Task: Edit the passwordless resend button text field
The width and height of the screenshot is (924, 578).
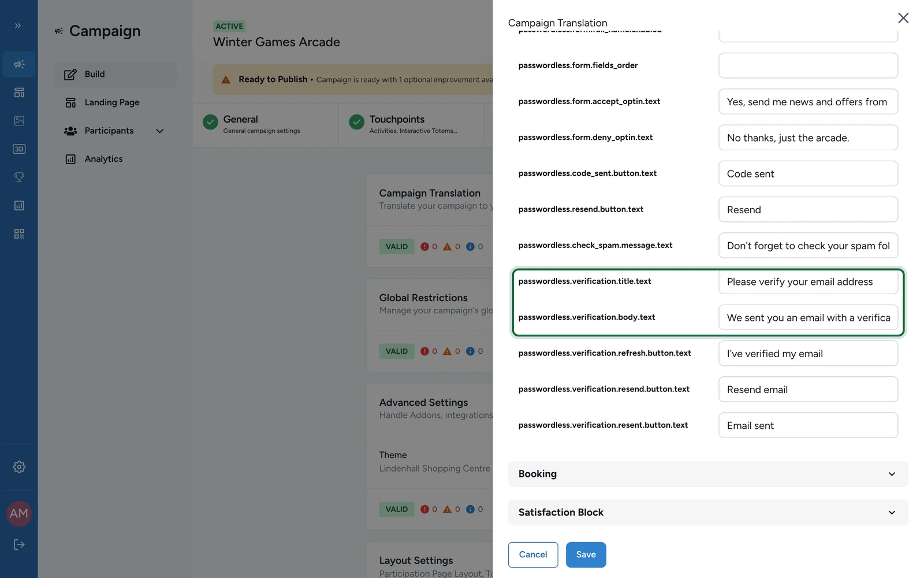Action: [x=808, y=209]
